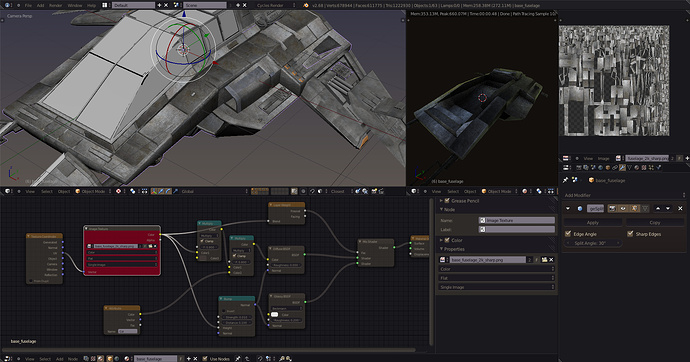Open the object data triangle tab
Screen dimensions: 690x362
point(630,168)
